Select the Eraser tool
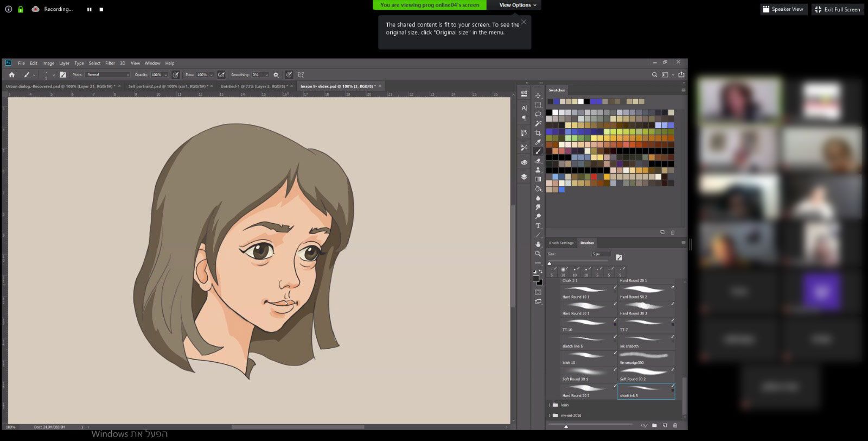Screen dimensions: 868x441 (x=538, y=161)
